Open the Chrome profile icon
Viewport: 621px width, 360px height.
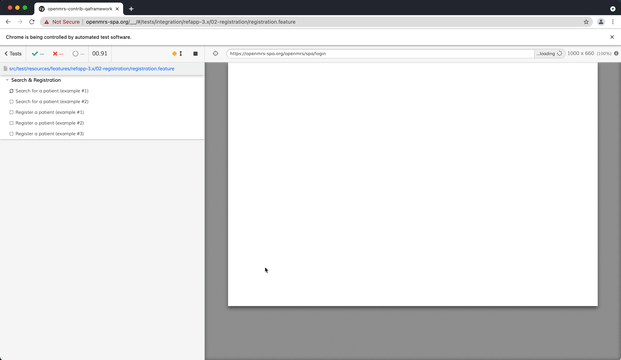[601, 22]
